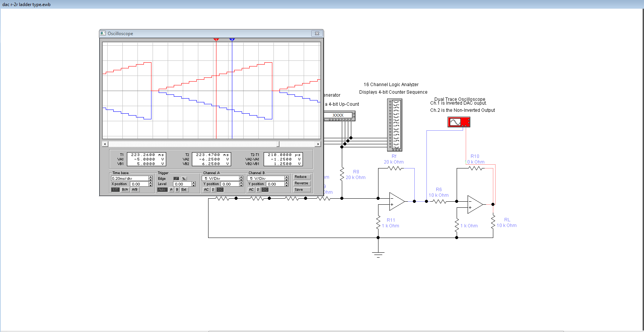Adjust X position stepper
The height and width of the screenshot is (332, 644).
[x=150, y=184]
